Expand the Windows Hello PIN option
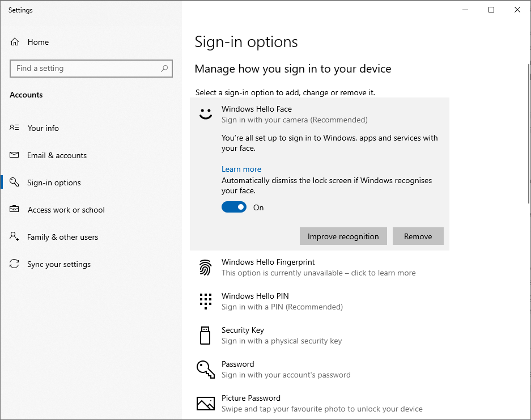Screen dimensions: 531x420 pos(320,301)
